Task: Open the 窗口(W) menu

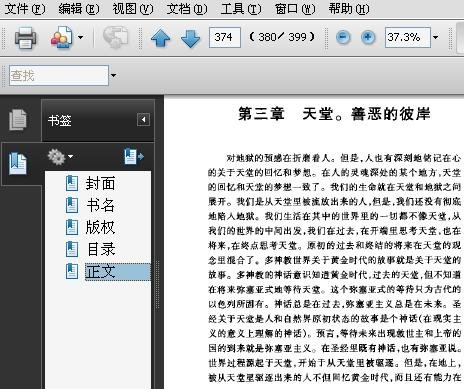Action: [x=295, y=9]
